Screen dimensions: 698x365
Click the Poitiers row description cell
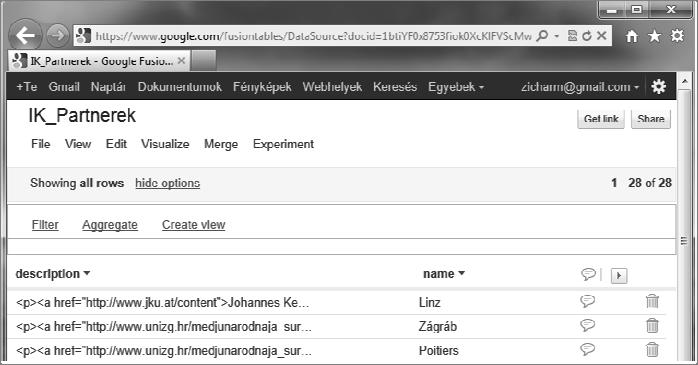(164, 351)
